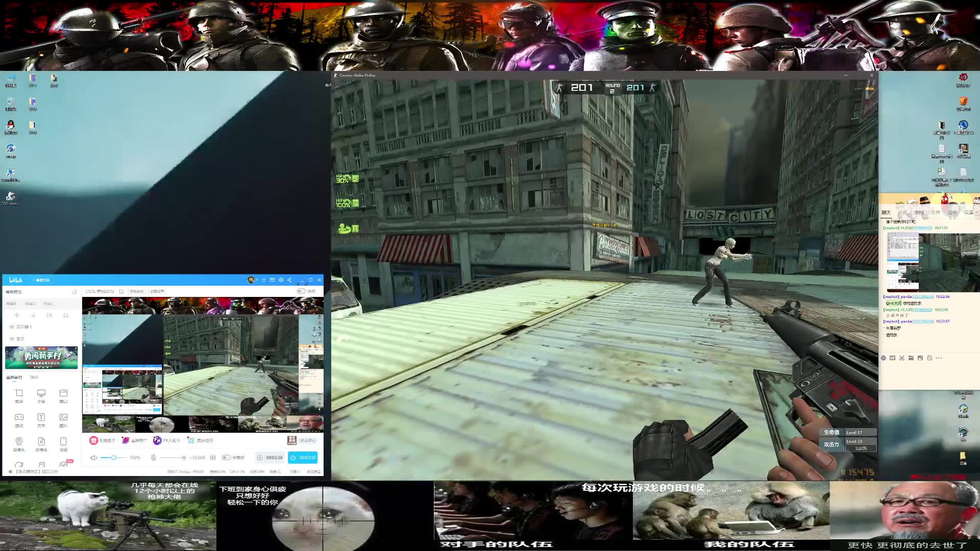The height and width of the screenshot is (551, 980).
Task: Open the user avatar dropdown arrow
Action: click(257, 280)
